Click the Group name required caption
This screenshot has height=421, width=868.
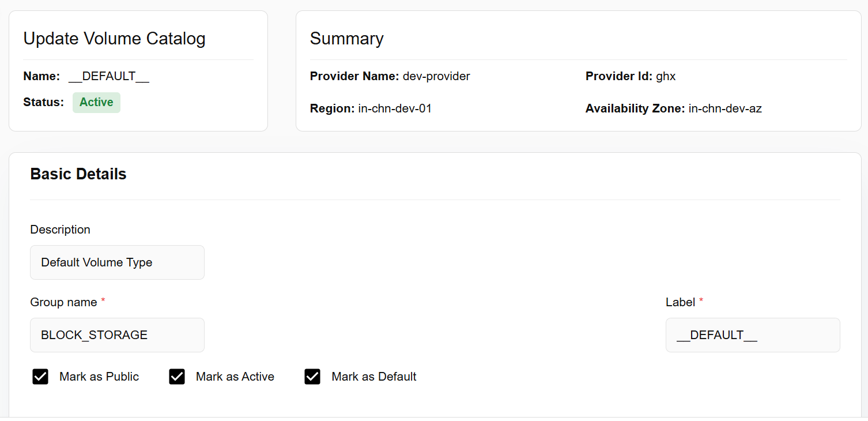click(x=63, y=302)
